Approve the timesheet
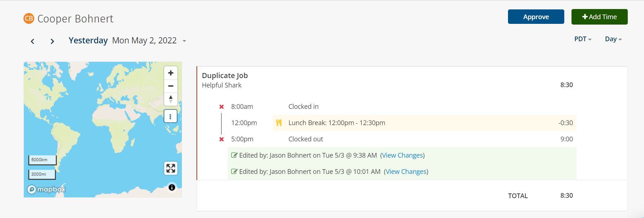644x218 pixels. pos(536,17)
